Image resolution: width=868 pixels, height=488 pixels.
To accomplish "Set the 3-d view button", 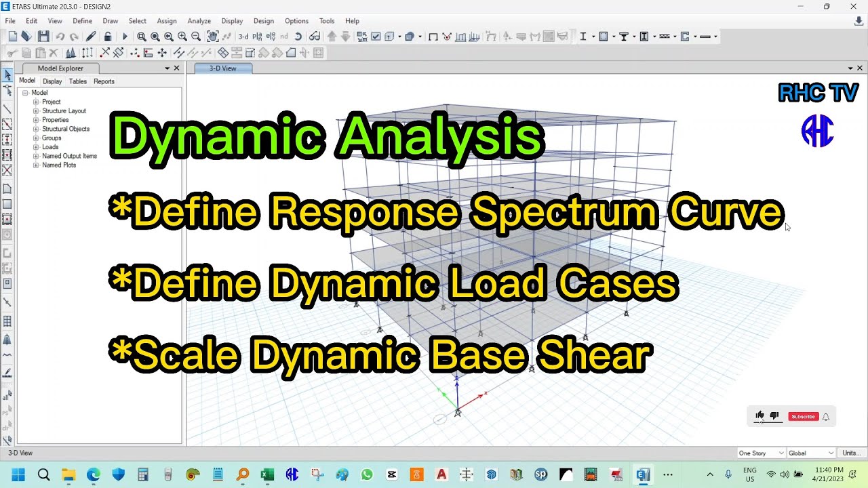I will click(243, 37).
